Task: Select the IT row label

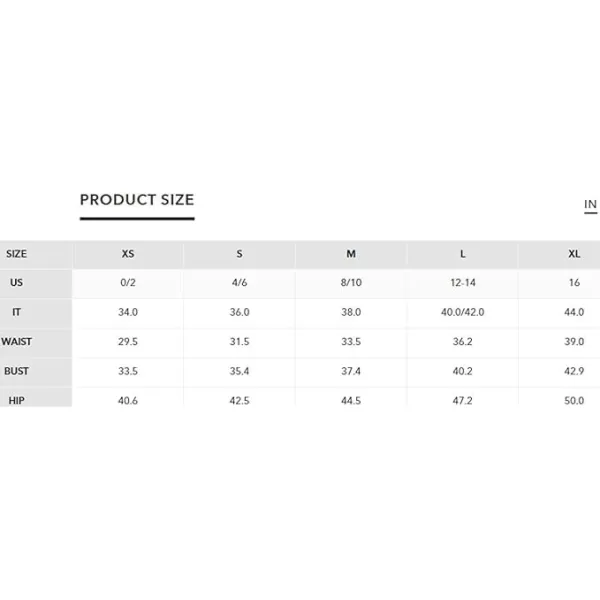Action: pos(16,312)
